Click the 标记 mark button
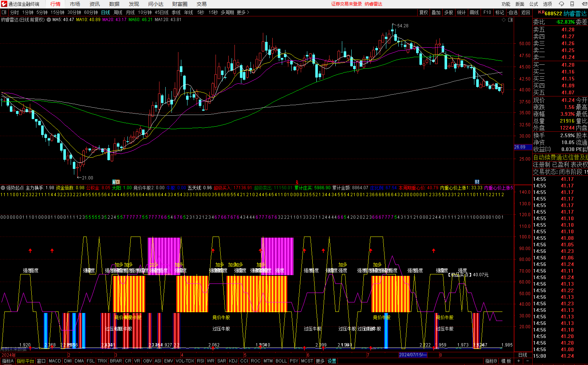This screenshot has width=588, height=365. coord(500,12)
